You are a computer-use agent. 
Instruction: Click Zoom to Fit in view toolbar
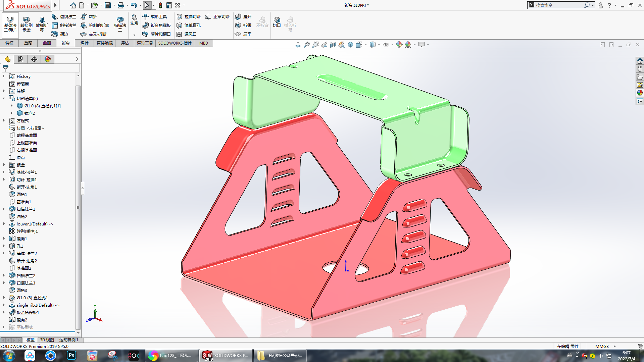pos(307,45)
